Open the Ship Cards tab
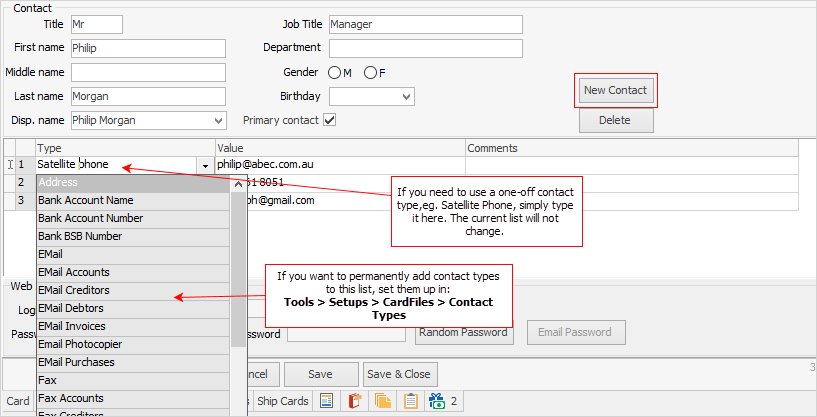This screenshot has height=417, width=817. [x=282, y=401]
